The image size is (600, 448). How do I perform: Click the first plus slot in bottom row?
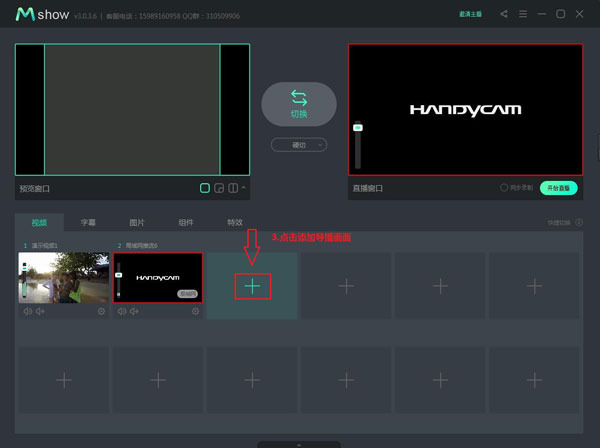click(64, 380)
